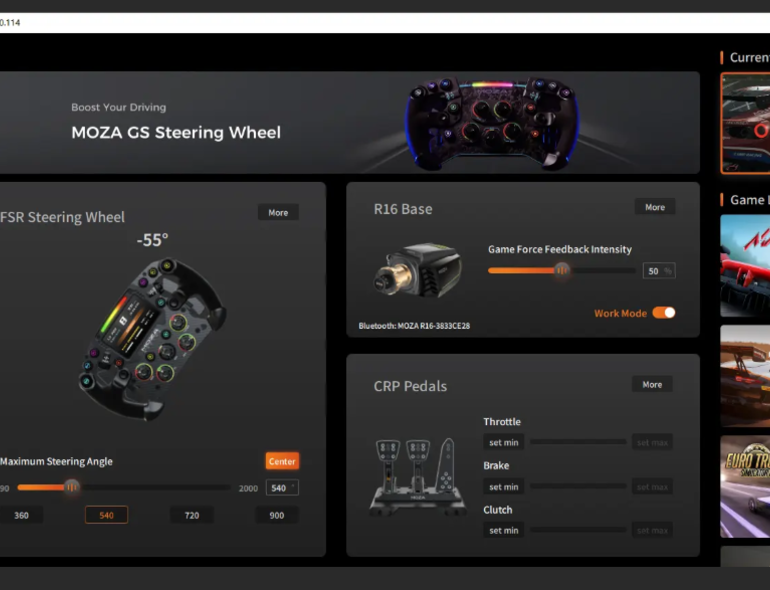Select the 900 steering angle preset
770x590 pixels.
point(276,515)
